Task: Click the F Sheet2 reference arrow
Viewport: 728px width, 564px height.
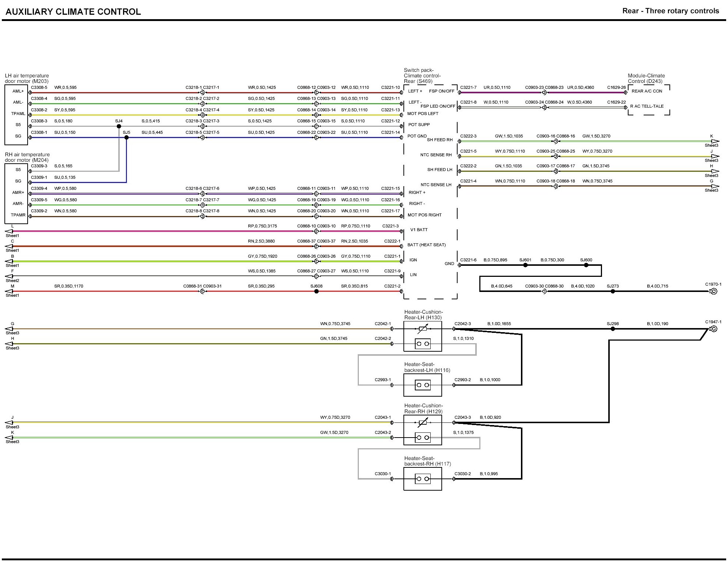Action: tap(9, 276)
